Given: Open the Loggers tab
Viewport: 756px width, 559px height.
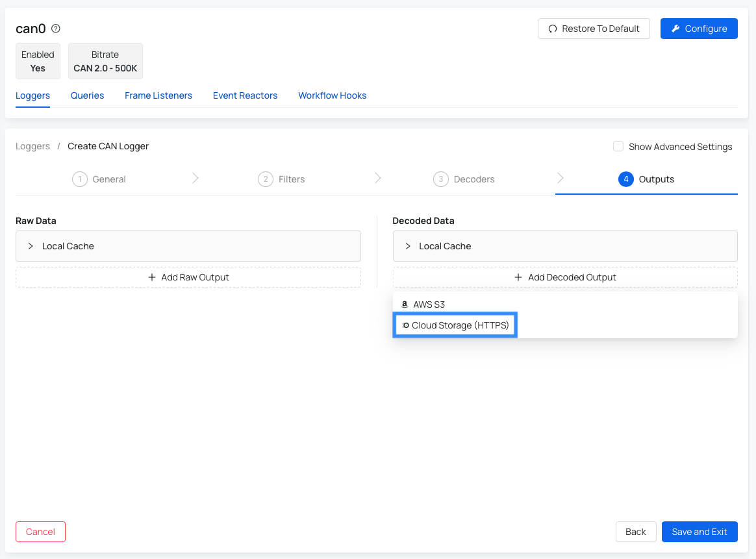Looking at the screenshot, I should click(32, 95).
